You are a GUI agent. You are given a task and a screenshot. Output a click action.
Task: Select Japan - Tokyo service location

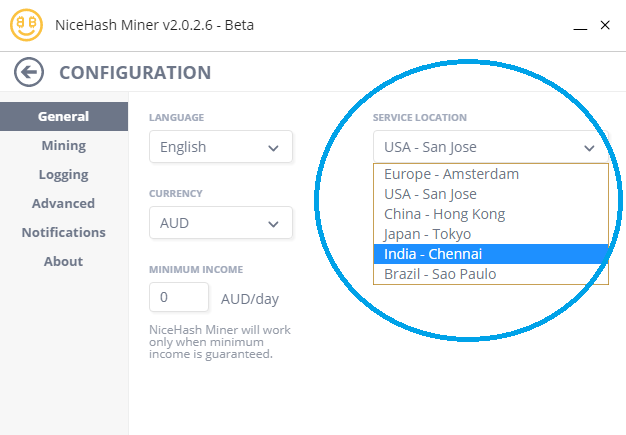click(491, 234)
